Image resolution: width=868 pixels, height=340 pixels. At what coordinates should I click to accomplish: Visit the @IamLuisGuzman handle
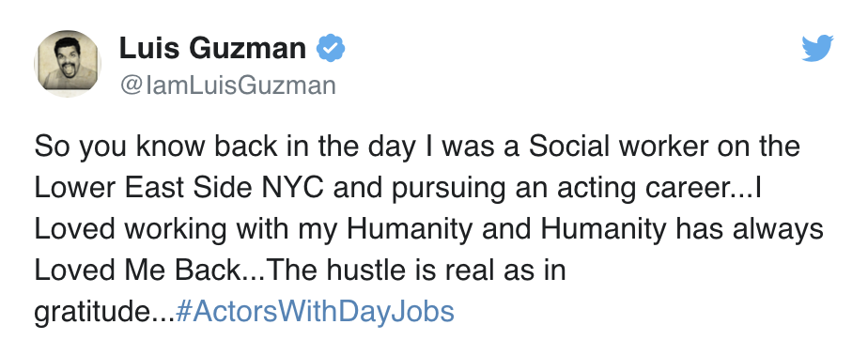227,85
